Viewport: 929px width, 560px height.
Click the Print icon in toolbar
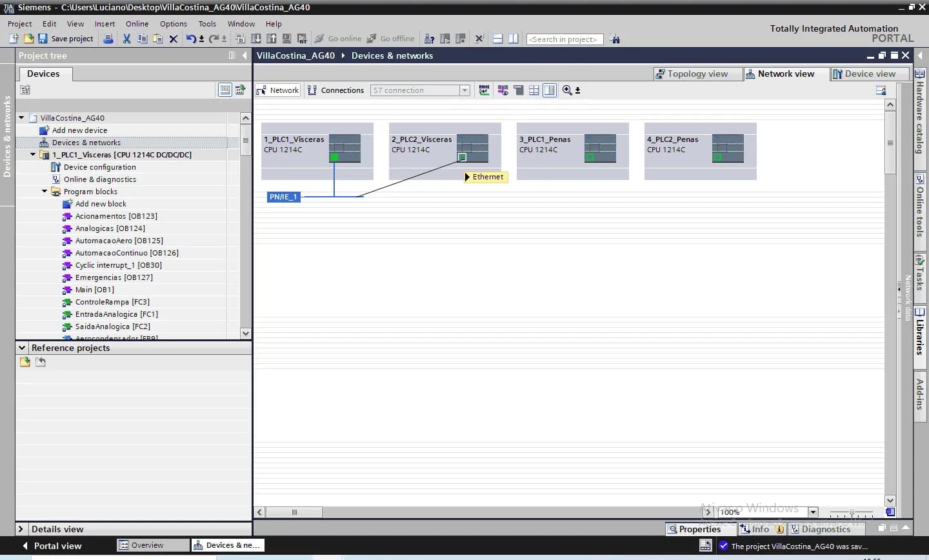click(108, 39)
